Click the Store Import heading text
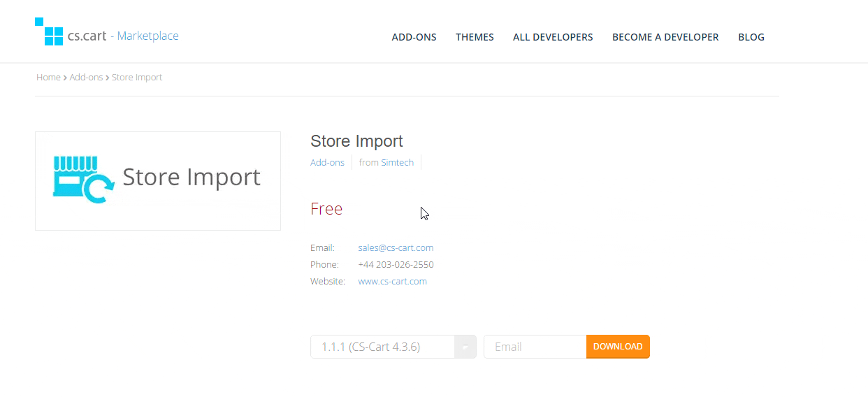Screen dimensions: 868x397 356,141
